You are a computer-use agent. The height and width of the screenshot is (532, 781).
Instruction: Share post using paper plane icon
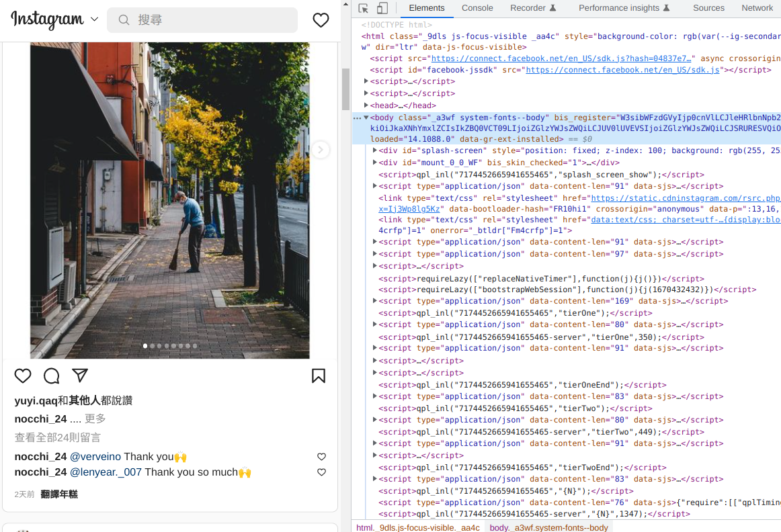tap(80, 375)
